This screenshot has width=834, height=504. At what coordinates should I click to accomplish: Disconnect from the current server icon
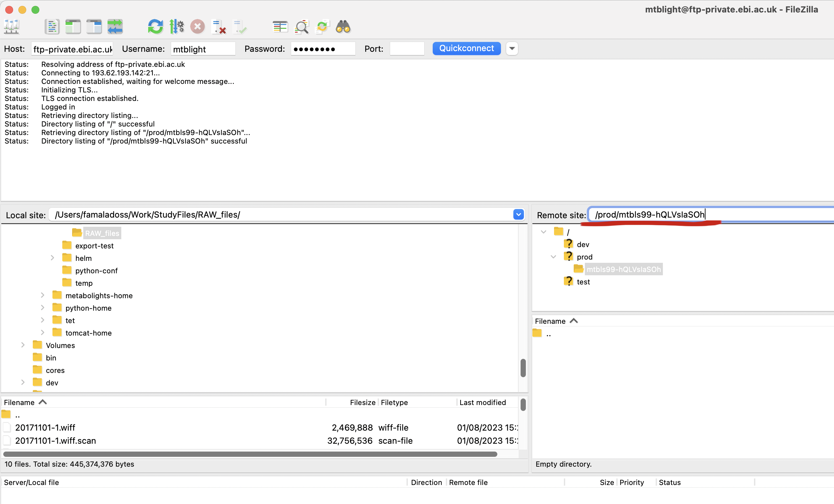[219, 27]
